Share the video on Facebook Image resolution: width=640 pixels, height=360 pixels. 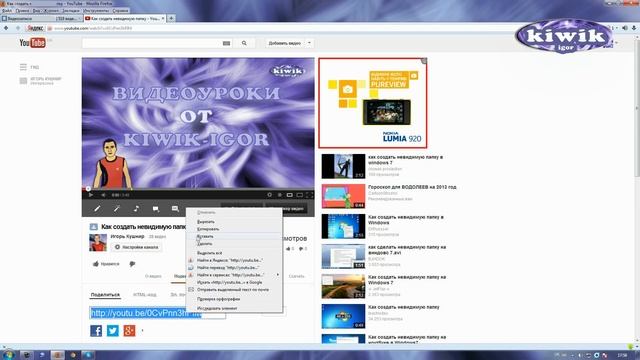pos(96,330)
